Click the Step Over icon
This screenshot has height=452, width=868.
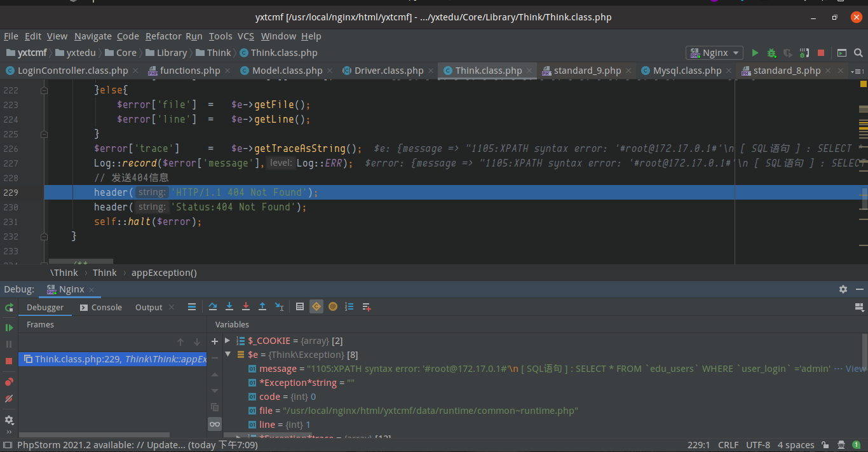(213, 307)
